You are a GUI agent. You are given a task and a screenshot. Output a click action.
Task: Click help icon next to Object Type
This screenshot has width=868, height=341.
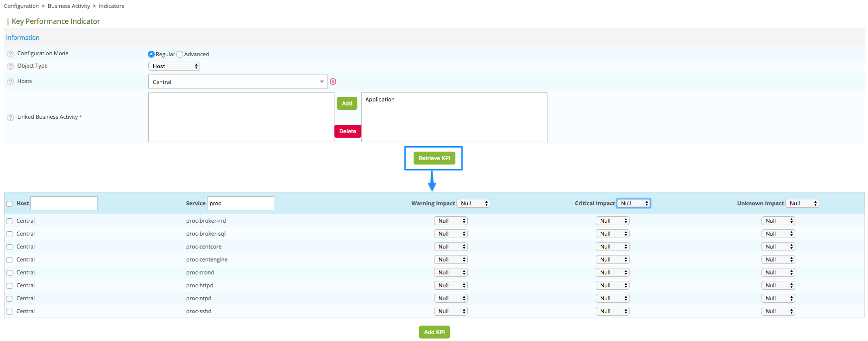pyautogui.click(x=10, y=66)
